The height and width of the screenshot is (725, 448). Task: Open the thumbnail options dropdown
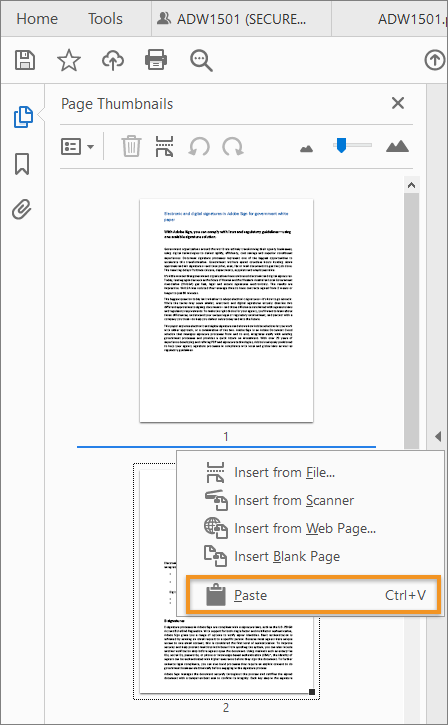pos(77,147)
